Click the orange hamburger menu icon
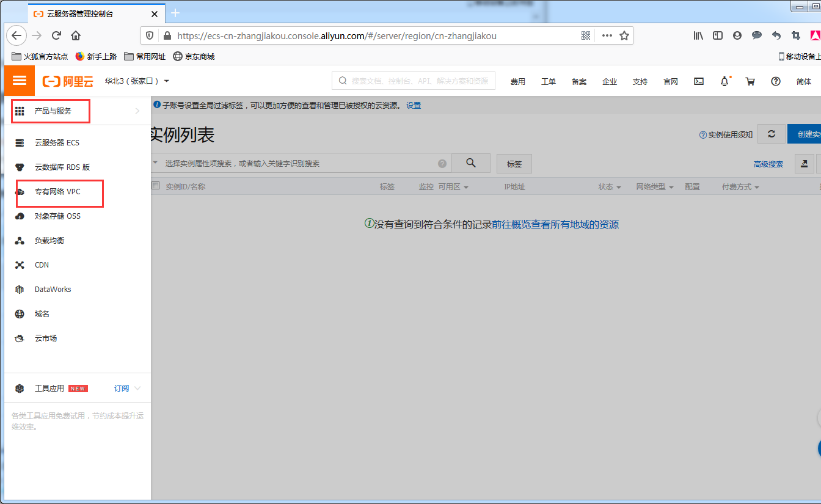Screen dimensions: 821x504 [20, 81]
